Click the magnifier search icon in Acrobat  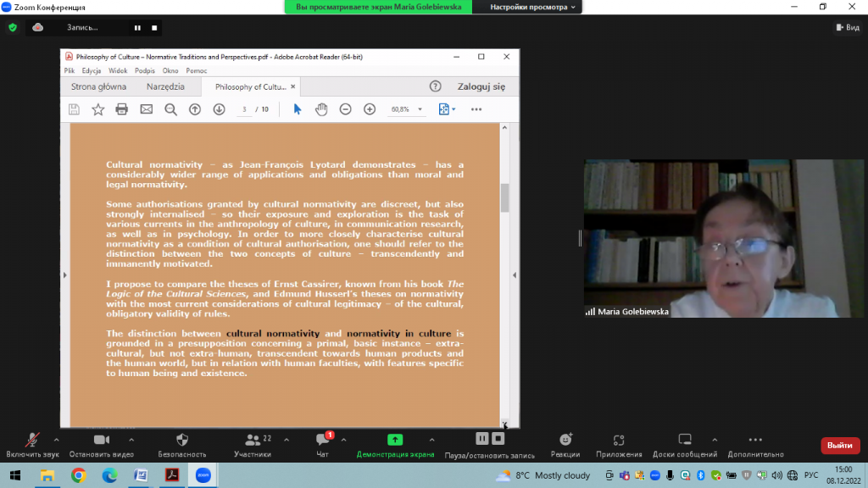click(170, 109)
